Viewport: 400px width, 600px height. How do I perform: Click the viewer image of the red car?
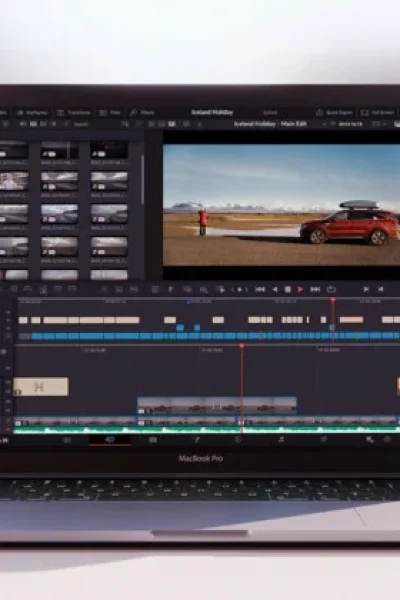(x=281, y=205)
